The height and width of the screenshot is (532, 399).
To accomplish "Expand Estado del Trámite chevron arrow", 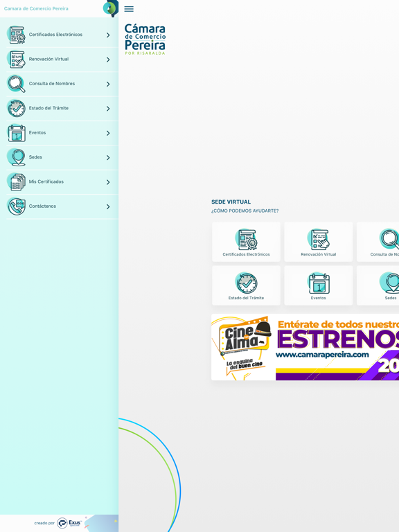I will [108, 109].
